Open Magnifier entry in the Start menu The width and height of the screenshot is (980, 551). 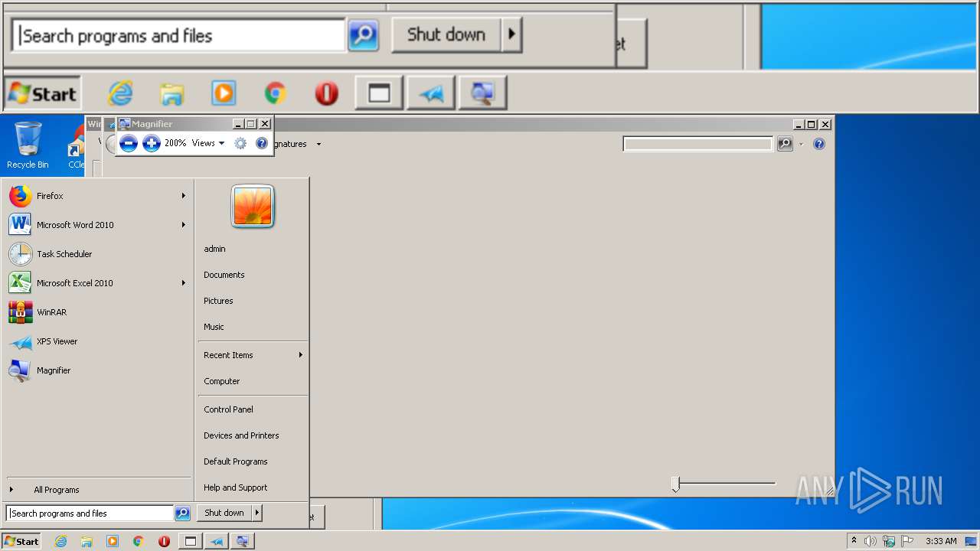97,370
